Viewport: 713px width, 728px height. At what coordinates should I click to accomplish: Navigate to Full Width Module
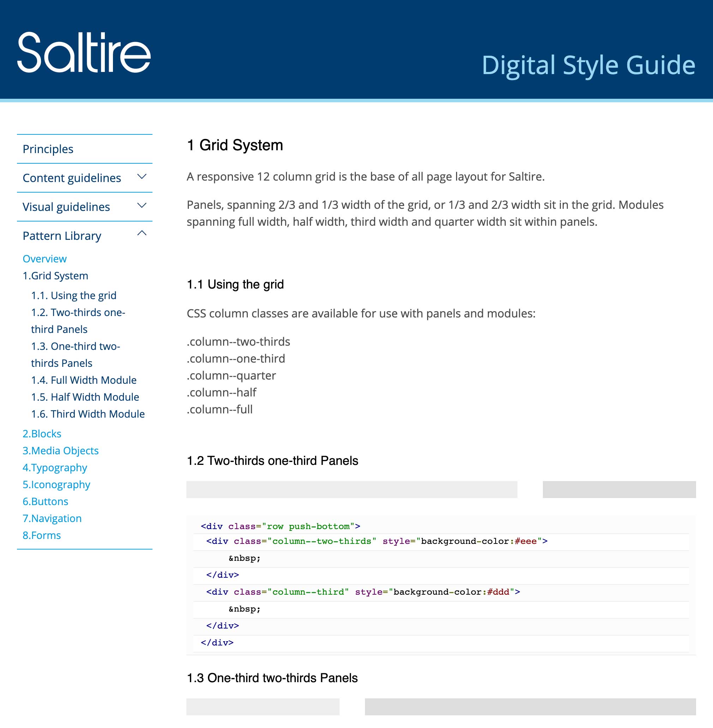(83, 380)
